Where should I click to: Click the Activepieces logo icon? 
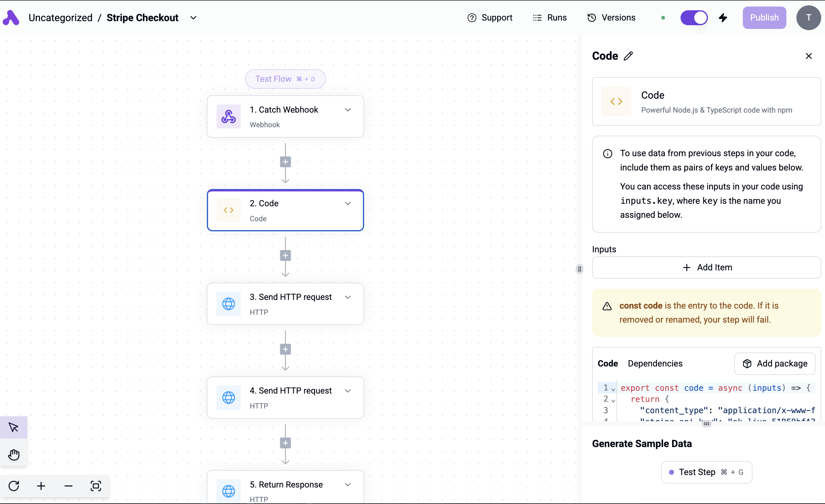pos(11,18)
